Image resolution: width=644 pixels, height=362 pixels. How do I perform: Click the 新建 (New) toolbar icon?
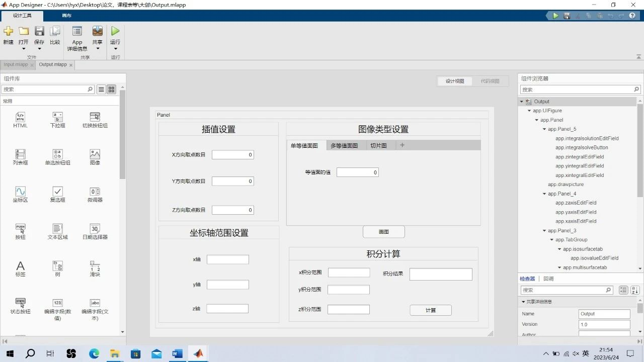(x=8, y=32)
